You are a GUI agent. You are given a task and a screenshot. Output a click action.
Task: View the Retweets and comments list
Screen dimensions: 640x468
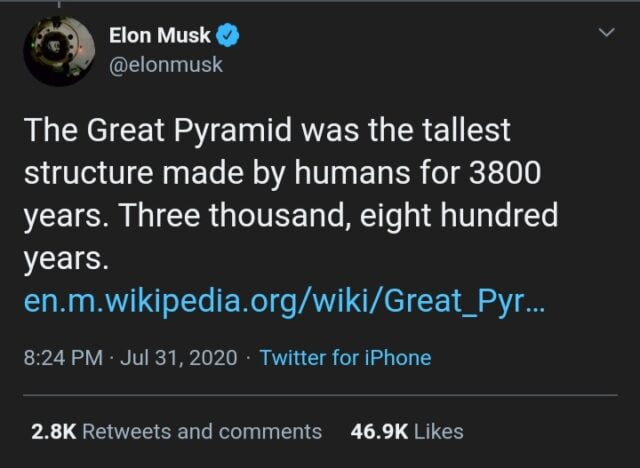click(x=201, y=431)
